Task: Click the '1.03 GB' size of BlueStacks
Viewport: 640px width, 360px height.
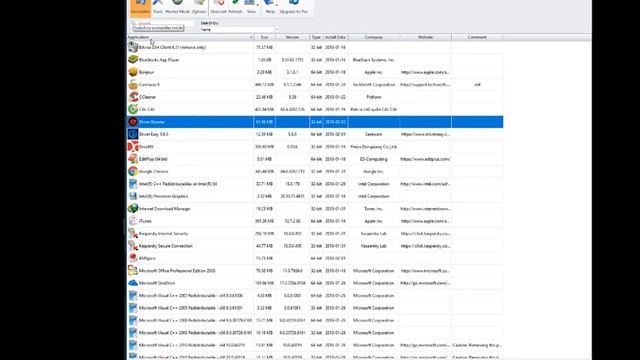Action: pos(264,60)
